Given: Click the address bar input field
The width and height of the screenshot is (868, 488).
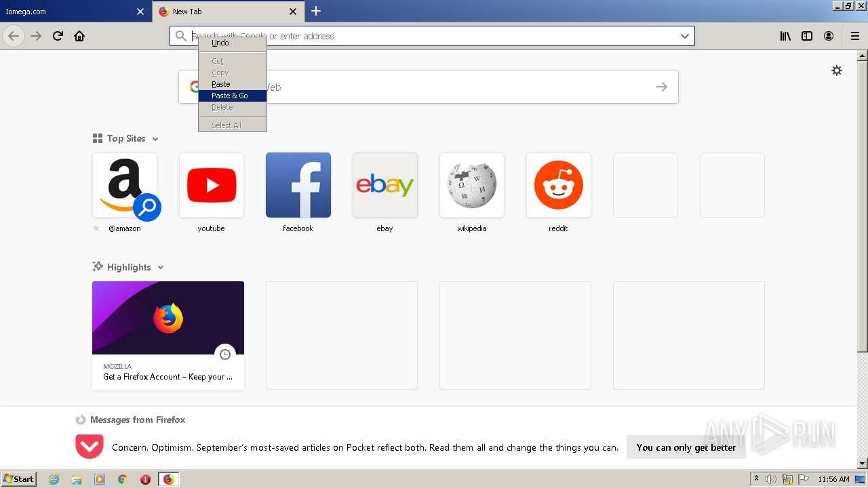Looking at the screenshot, I should 432,36.
